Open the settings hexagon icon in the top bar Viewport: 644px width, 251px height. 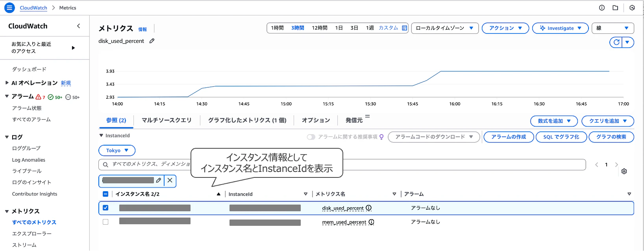pos(632,7)
